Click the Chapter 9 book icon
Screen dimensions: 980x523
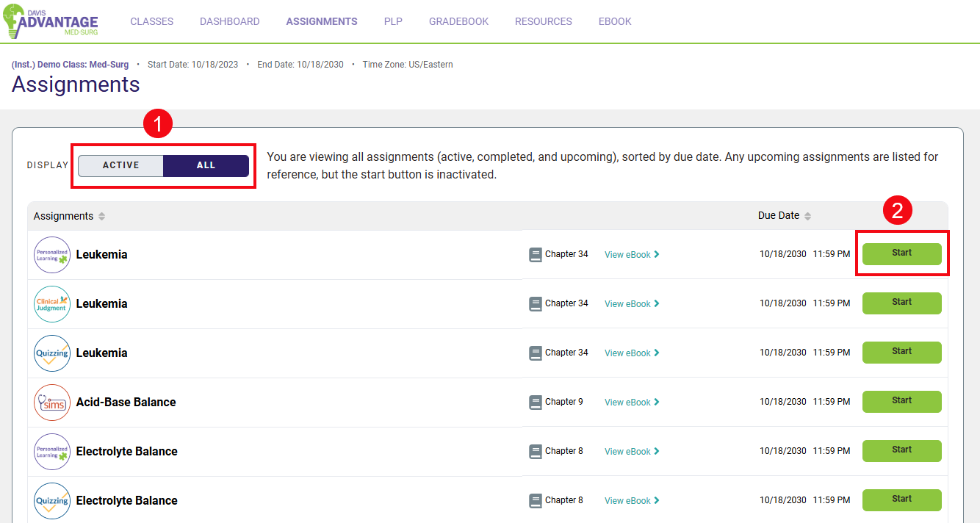click(536, 403)
